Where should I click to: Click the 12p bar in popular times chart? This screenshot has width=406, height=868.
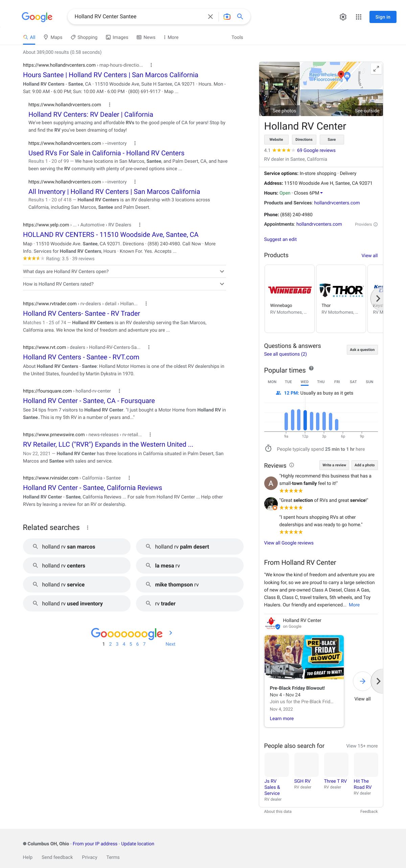click(305, 420)
